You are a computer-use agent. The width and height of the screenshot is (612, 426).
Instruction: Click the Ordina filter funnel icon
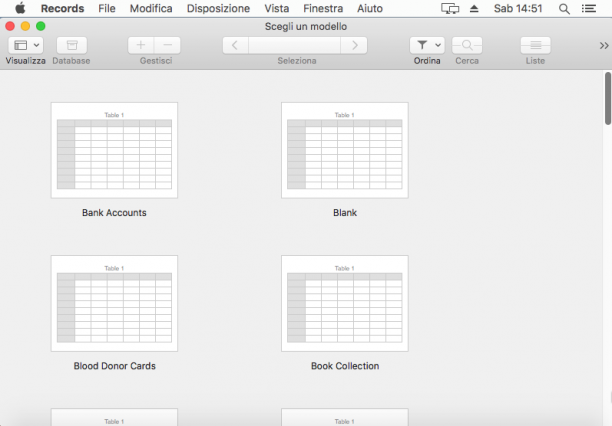(x=422, y=45)
